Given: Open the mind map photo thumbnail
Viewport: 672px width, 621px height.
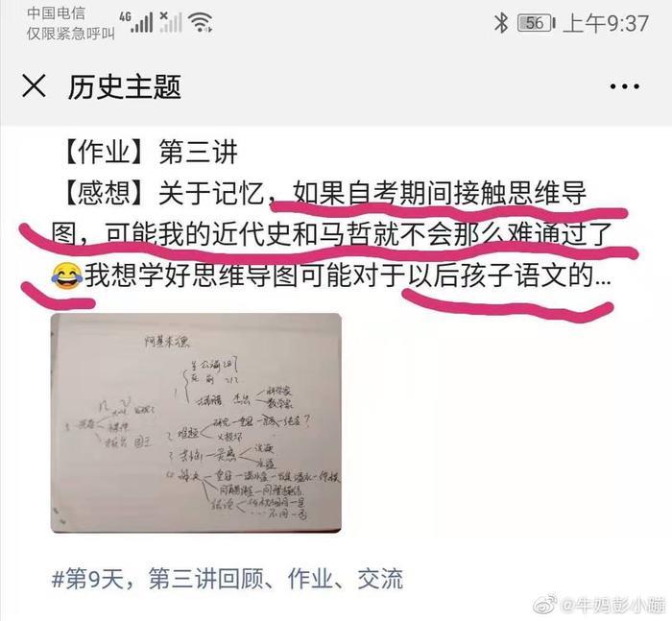Looking at the screenshot, I should (196, 423).
